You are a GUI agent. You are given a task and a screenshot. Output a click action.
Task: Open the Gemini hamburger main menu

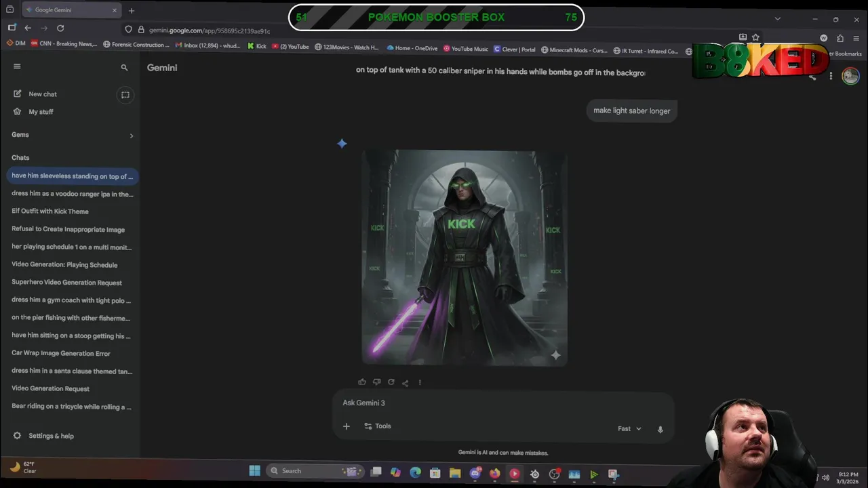(17, 66)
